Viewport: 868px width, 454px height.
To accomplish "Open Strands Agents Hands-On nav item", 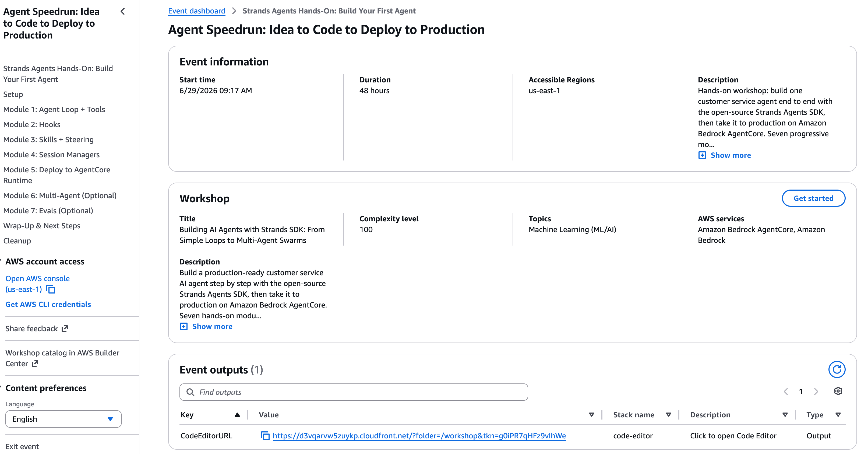I will click(58, 74).
